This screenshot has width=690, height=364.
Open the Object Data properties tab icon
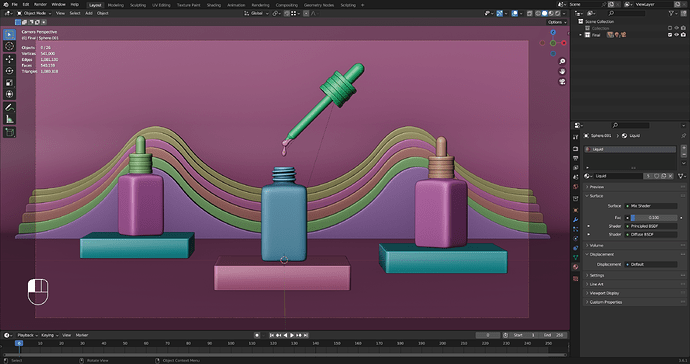(576, 257)
